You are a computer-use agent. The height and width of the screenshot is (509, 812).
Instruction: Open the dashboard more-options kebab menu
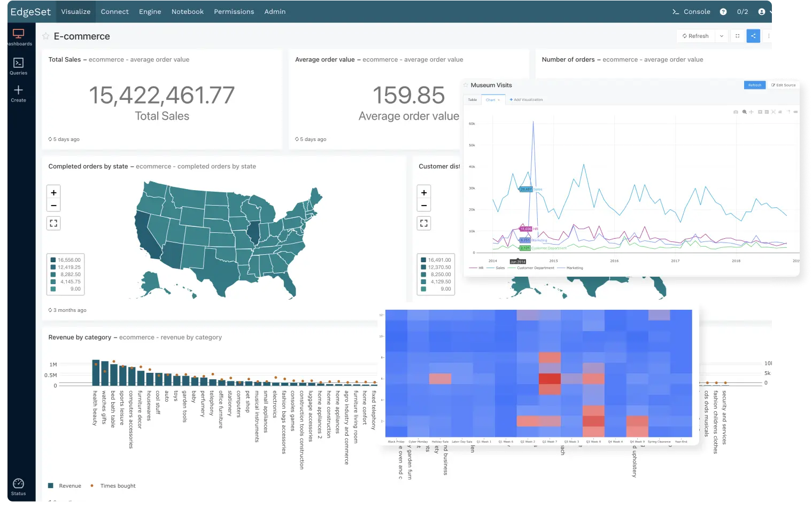769,36
